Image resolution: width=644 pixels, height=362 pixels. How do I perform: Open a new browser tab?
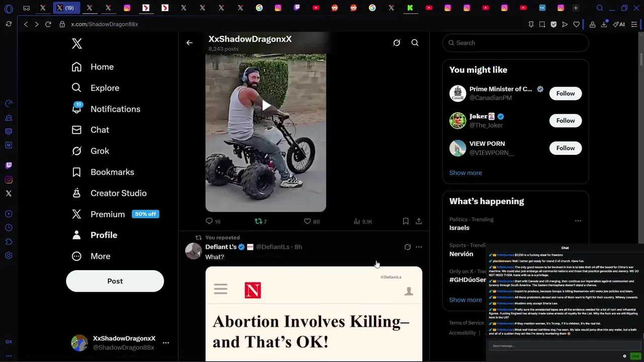point(576,8)
